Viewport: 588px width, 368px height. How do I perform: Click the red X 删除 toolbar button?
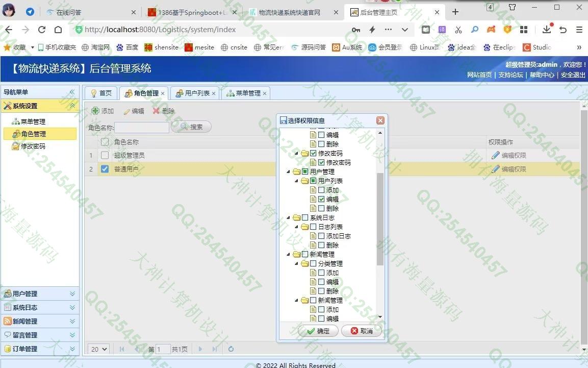pyautogui.click(x=164, y=111)
